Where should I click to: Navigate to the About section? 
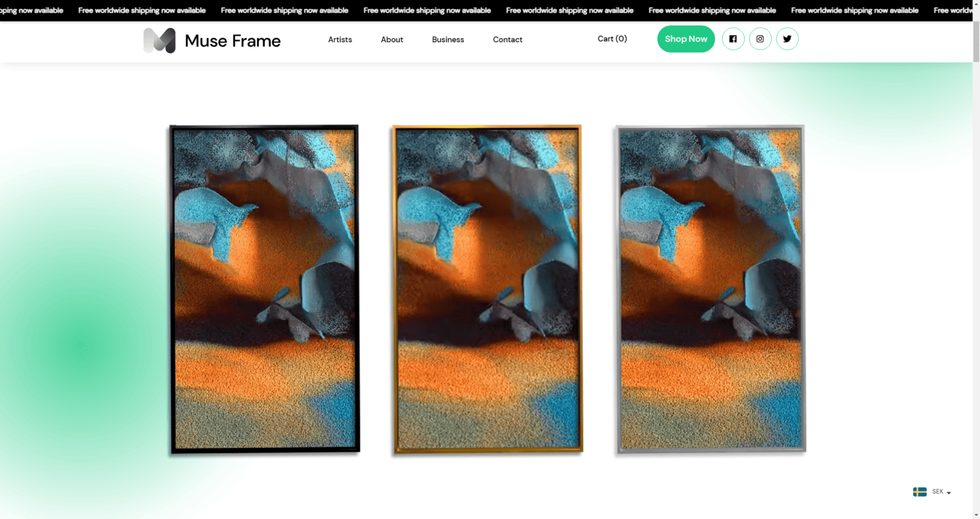point(392,40)
